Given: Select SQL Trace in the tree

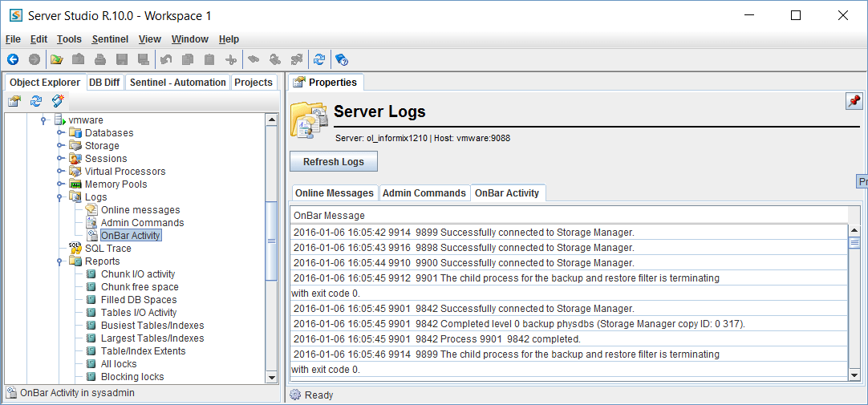Looking at the screenshot, I should (107, 249).
